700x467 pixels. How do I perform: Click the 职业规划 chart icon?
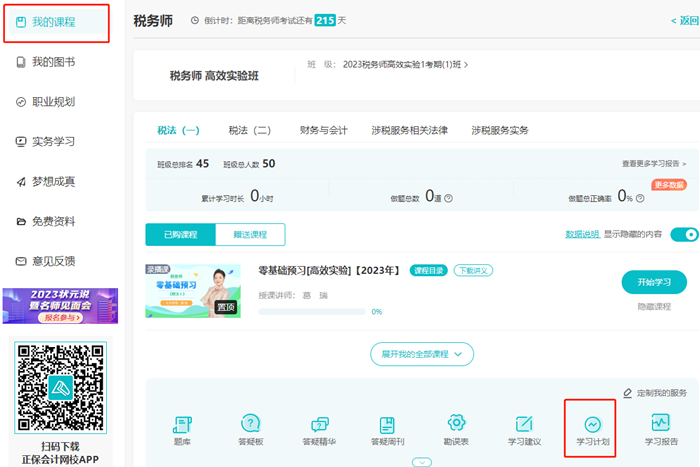pos(21,102)
